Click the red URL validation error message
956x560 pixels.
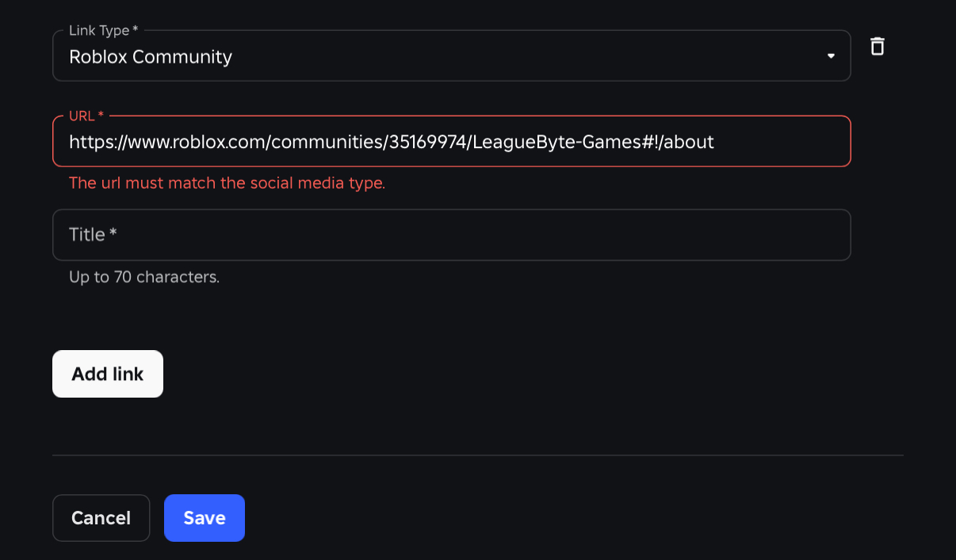pyautogui.click(x=227, y=182)
